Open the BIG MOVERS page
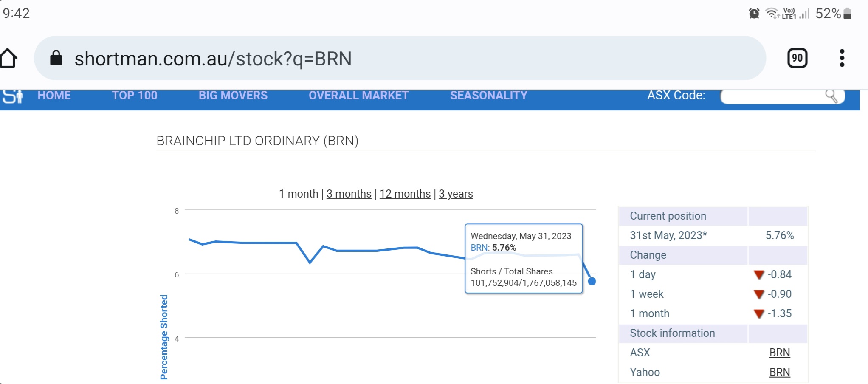This screenshot has height=384, width=868. (x=233, y=96)
